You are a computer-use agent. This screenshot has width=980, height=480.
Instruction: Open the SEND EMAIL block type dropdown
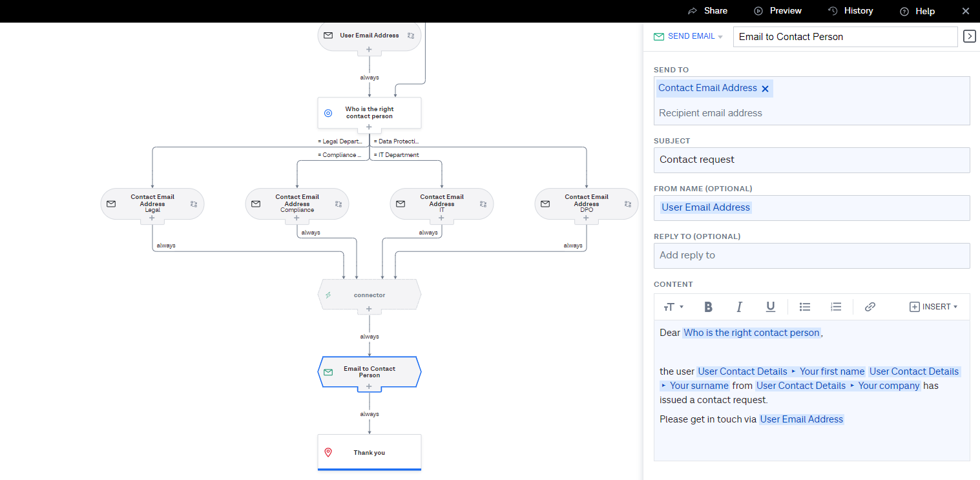(688, 36)
